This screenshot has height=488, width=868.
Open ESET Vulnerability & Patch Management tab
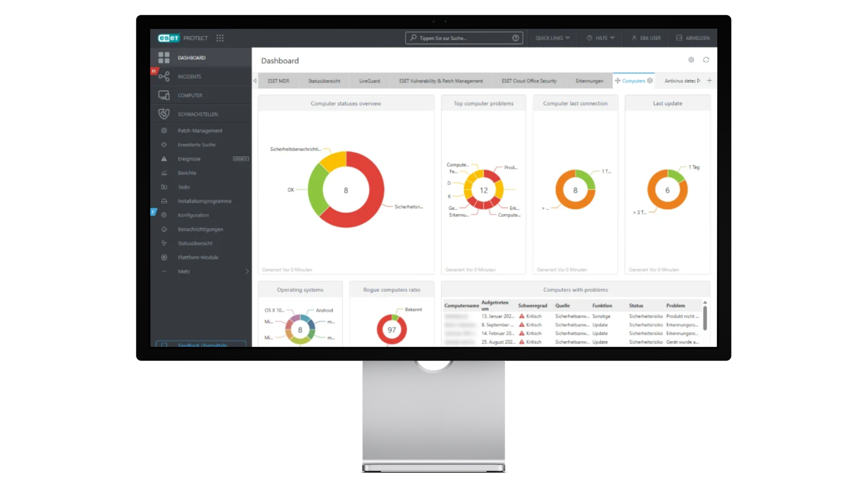pos(441,81)
